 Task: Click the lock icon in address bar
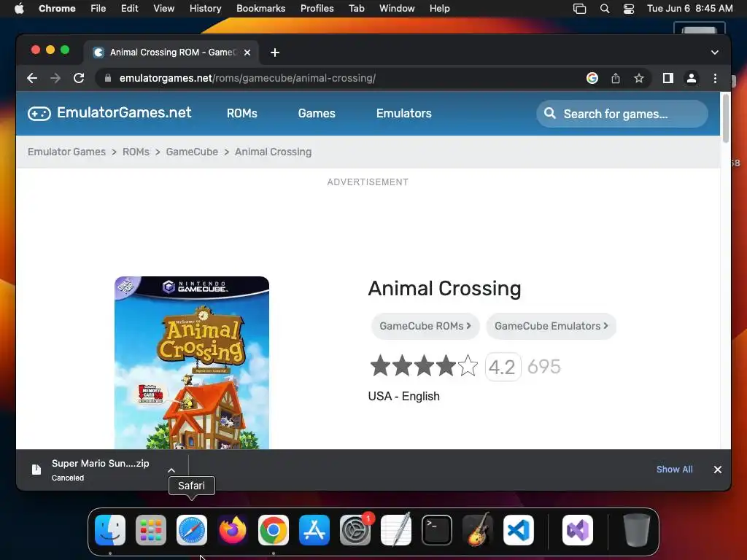[x=108, y=78]
